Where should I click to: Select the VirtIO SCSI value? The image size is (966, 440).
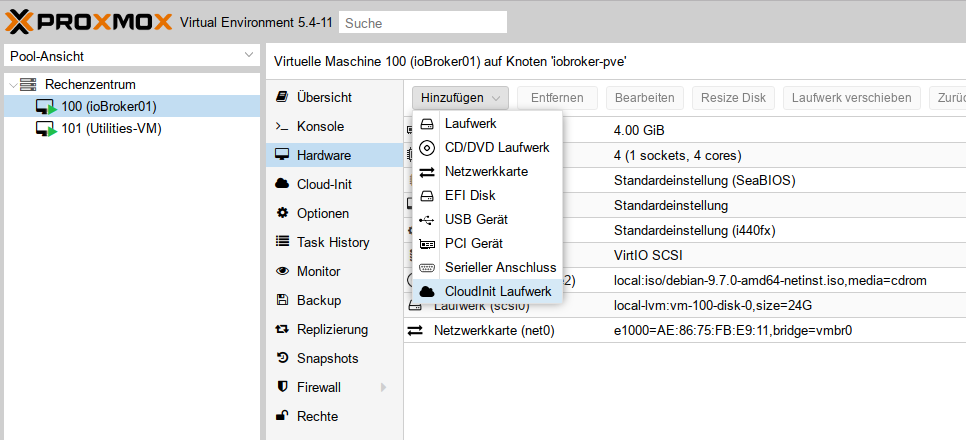tap(648, 255)
